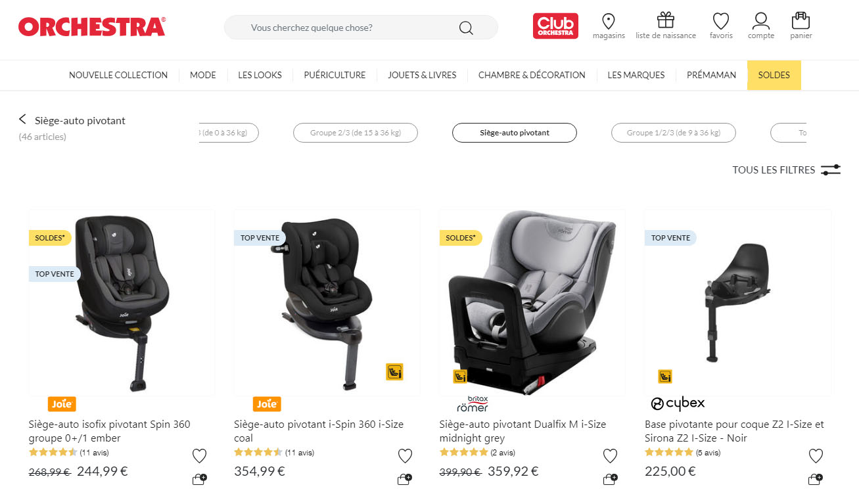Screen dimensions: 859x504
Task: Favorite the Spin 360 ember car seat
Action: click(199, 456)
